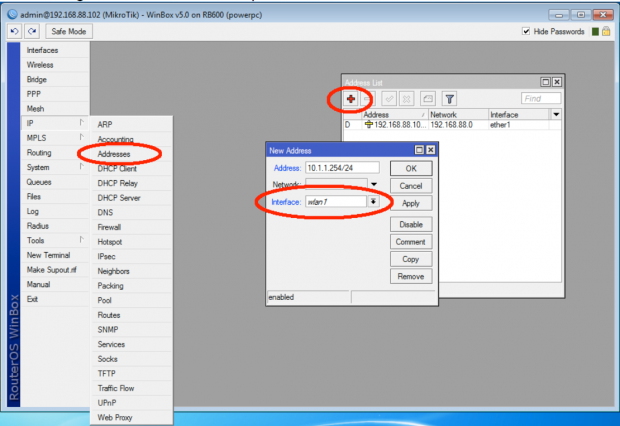Image resolution: width=620 pixels, height=426 pixels.
Task: Open the Queues menu item
Action: 55,182
